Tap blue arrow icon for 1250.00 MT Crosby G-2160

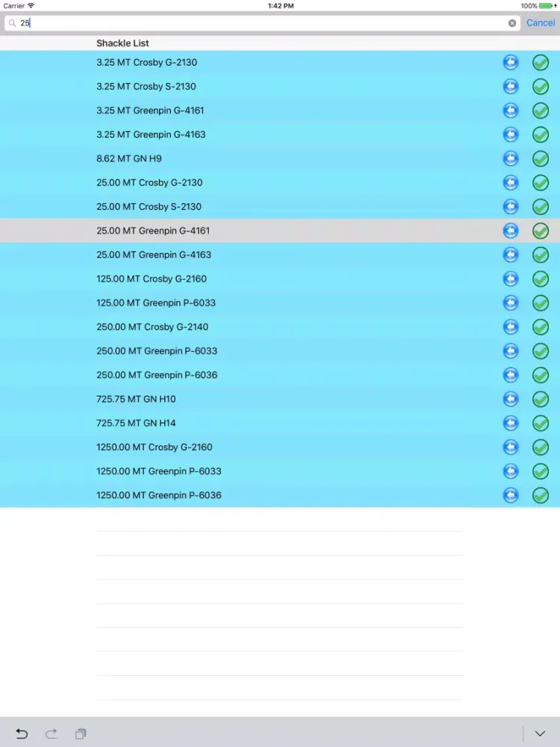coord(511,447)
